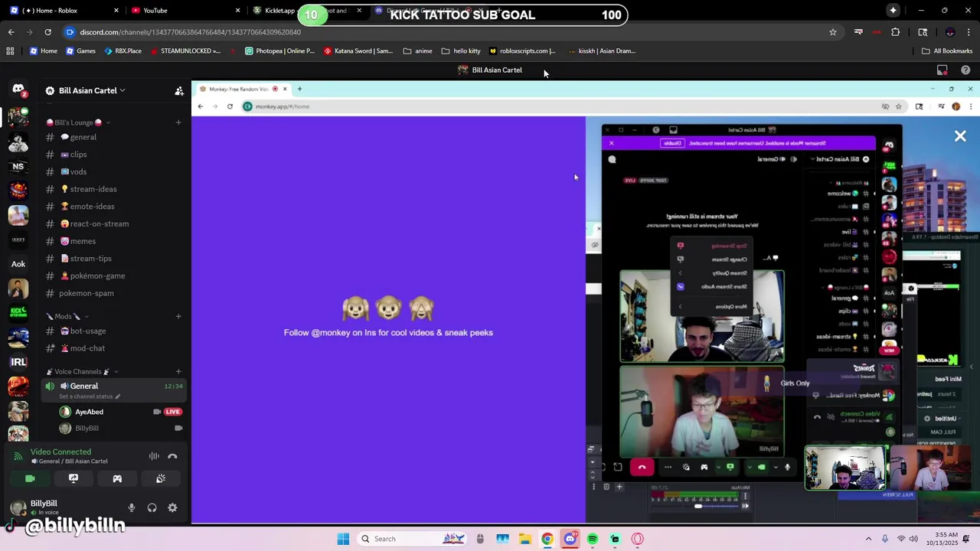This screenshot has width=980, height=551.
Task: Open the vods channel
Action: point(115,171)
